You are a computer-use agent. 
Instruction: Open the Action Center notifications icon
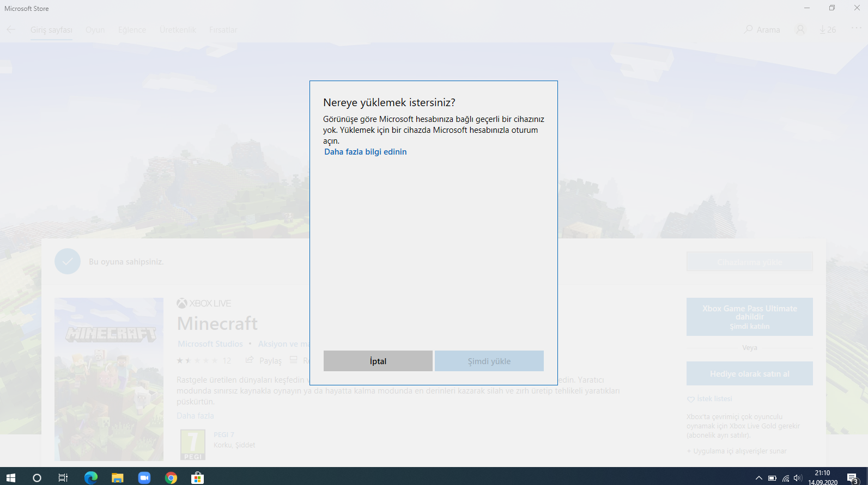(853, 478)
